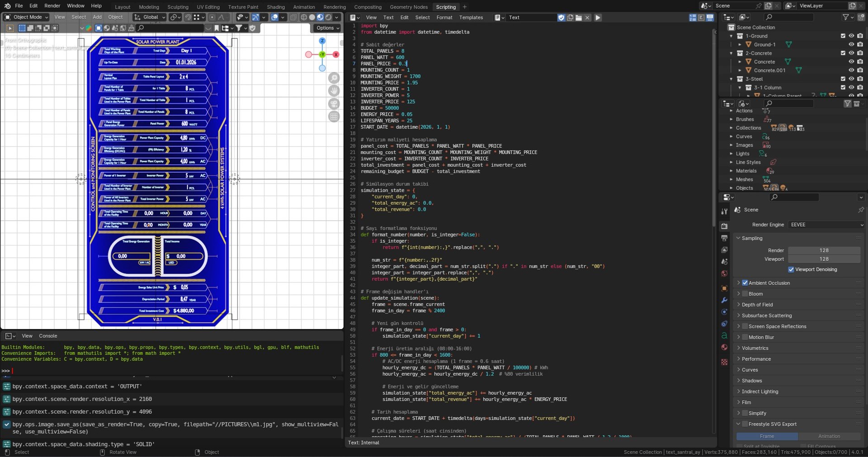Click the properties editor search field
The width and height of the screenshot is (868, 457).
tap(795, 197)
